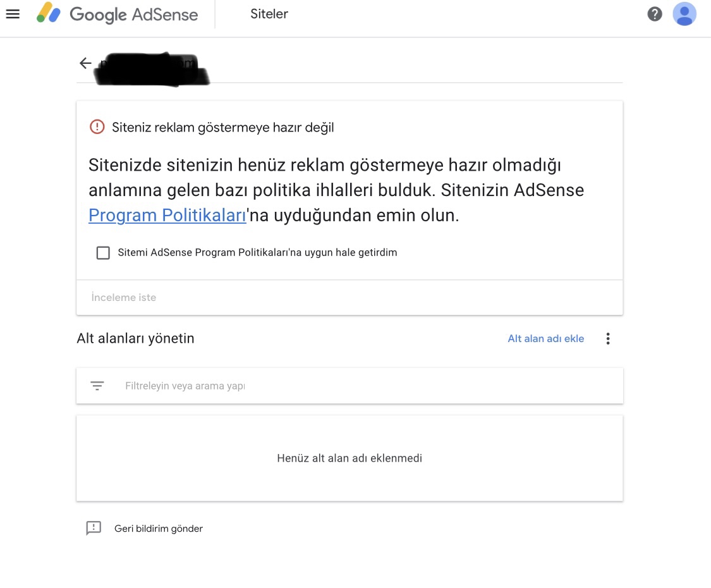Click the red warning exclamation icon

pos(97,127)
